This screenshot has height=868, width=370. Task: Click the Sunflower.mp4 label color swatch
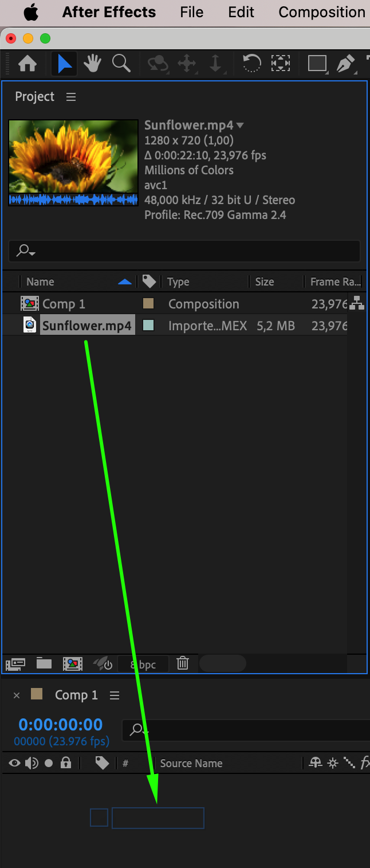pyautogui.click(x=148, y=326)
